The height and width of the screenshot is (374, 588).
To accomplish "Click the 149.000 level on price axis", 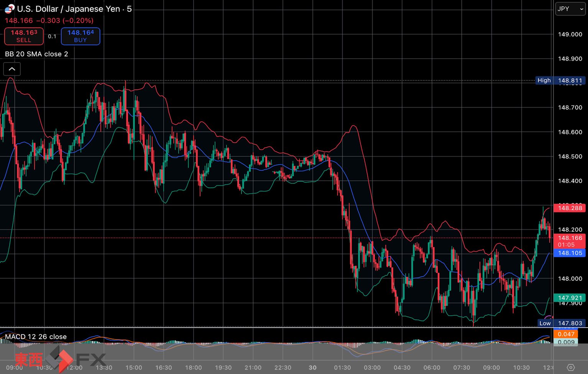I will point(570,34).
